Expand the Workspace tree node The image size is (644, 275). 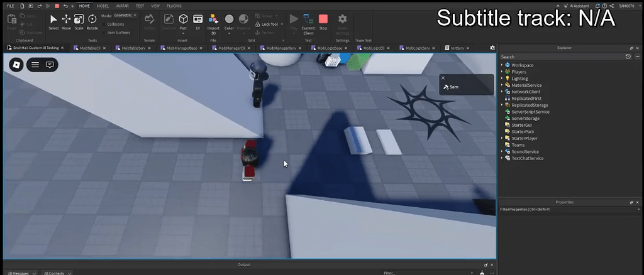pos(502,65)
